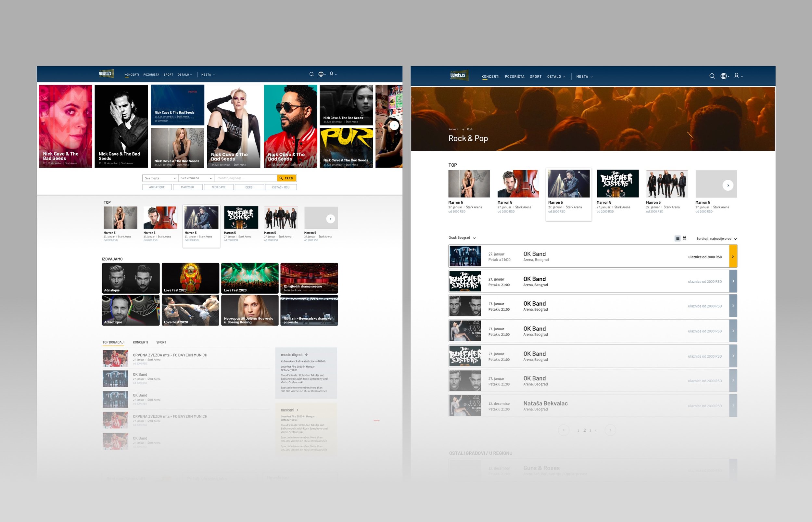Go to page 1 in pagination
Image resolution: width=812 pixels, height=522 pixels.
click(x=578, y=430)
